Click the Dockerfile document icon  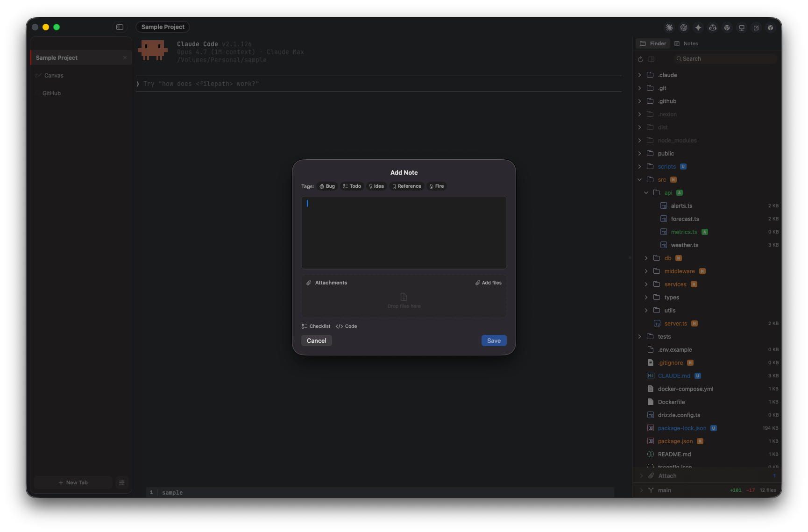[651, 402]
